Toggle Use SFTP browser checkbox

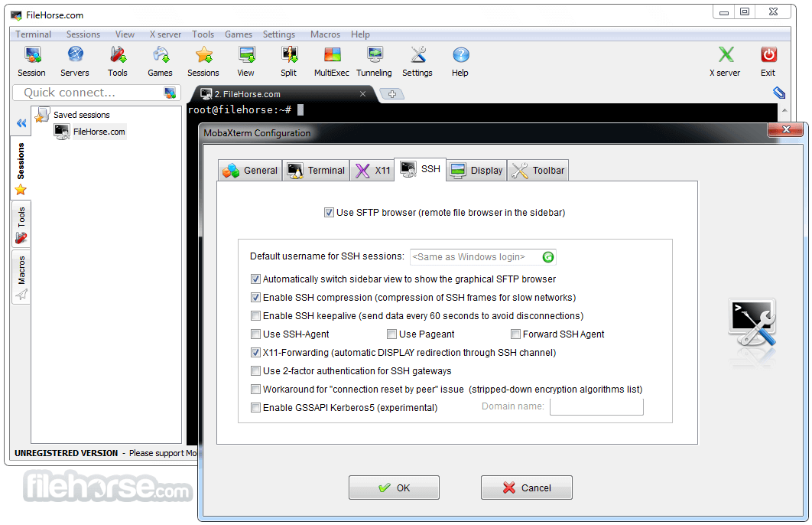329,213
